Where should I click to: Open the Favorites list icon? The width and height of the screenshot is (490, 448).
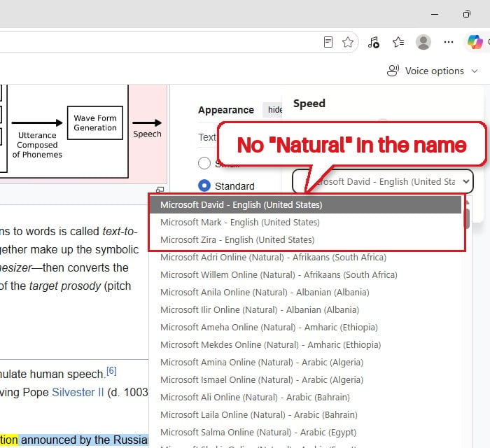click(x=398, y=42)
